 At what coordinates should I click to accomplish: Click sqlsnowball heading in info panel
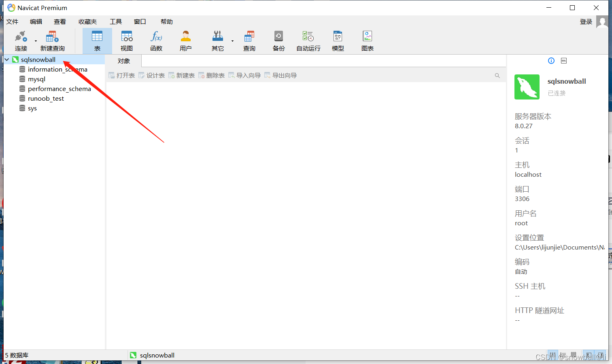point(567,81)
